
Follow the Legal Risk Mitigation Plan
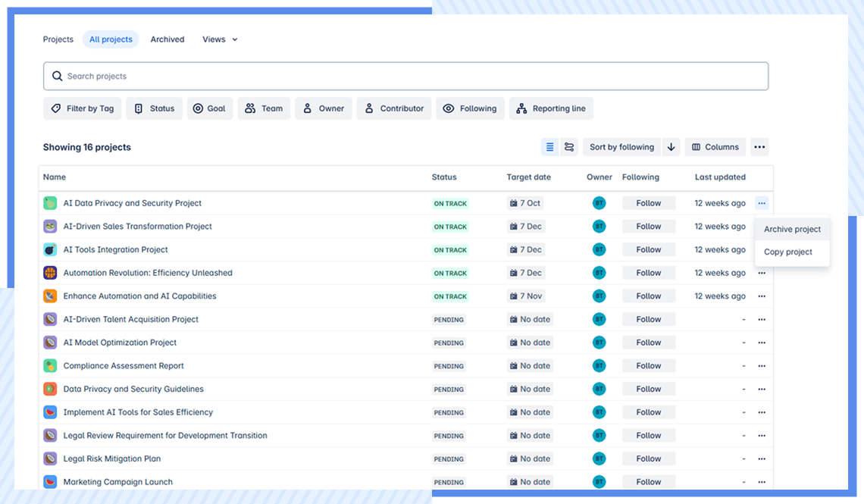[648, 458]
